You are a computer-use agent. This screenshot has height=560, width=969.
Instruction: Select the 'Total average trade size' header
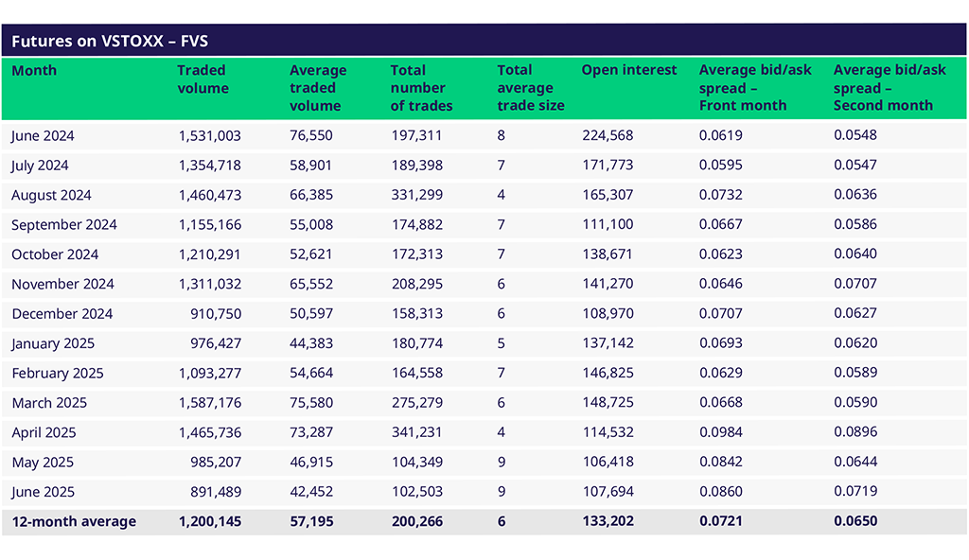point(530,88)
